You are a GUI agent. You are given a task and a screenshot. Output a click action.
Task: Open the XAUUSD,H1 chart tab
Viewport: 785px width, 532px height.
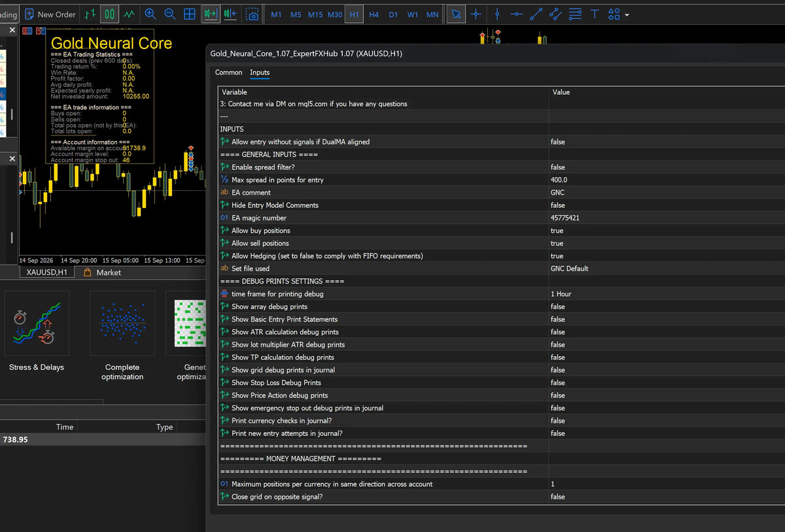[46, 273]
